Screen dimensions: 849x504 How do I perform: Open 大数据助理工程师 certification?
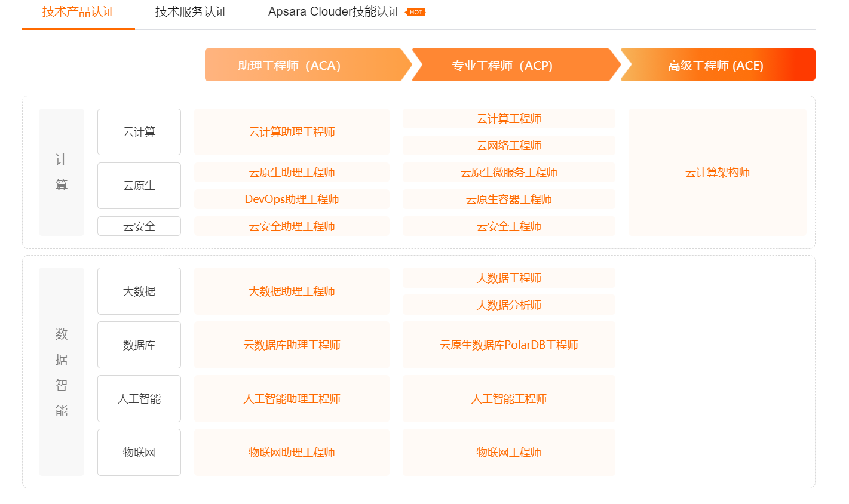tap(292, 291)
